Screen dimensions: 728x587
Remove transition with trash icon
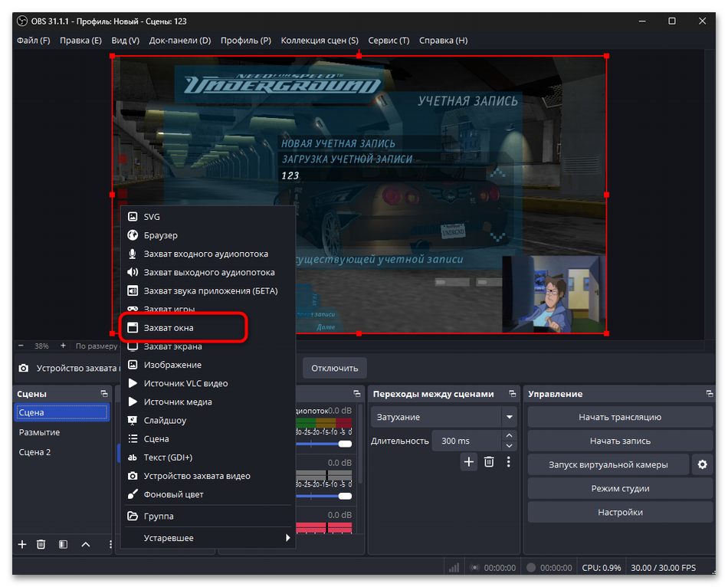coord(489,462)
